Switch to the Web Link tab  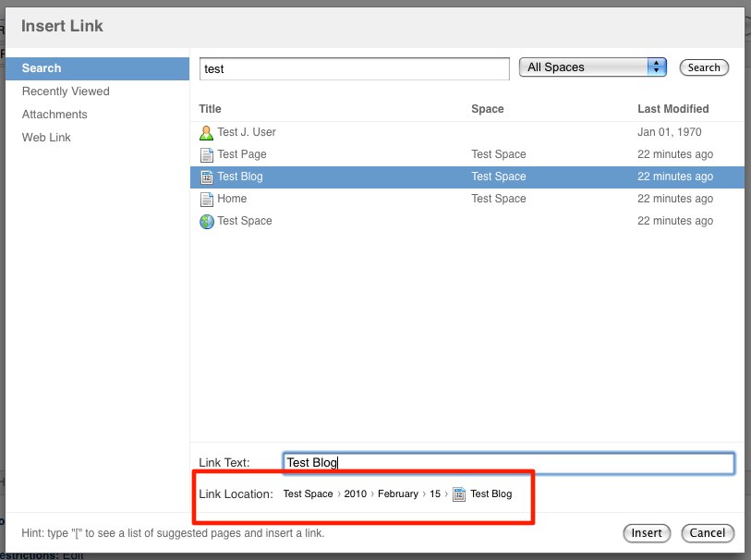tap(46, 137)
